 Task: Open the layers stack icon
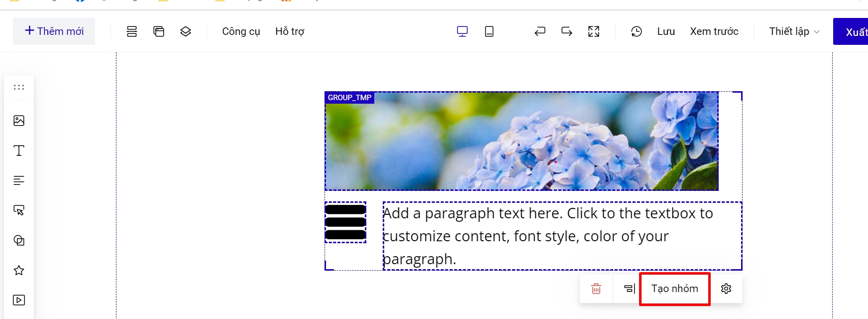click(186, 31)
